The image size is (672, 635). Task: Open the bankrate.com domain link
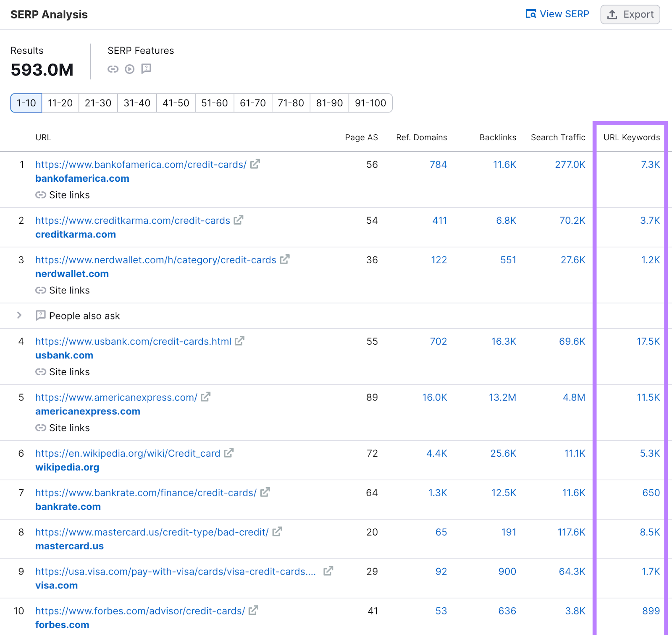[x=68, y=507]
